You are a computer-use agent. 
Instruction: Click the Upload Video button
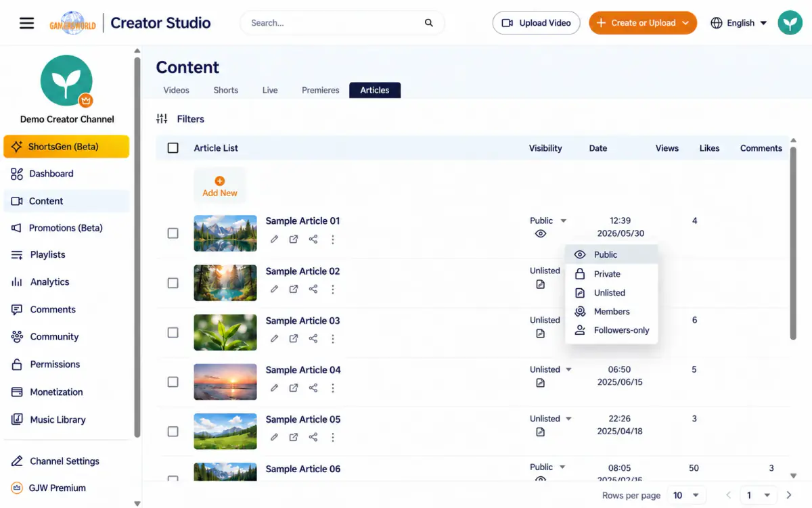(536, 23)
